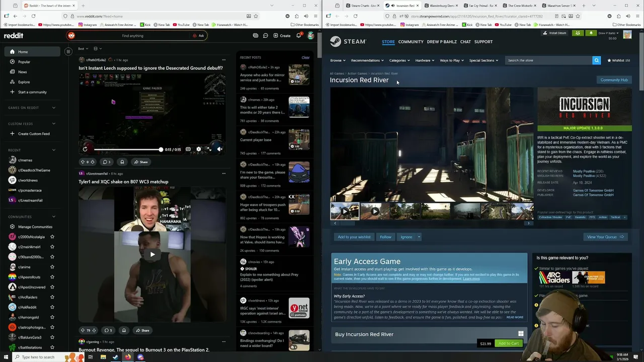This screenshot has height=362, width=644.
Task: Favorite r/AskReddit with star
Action: (x=52, y=307)
